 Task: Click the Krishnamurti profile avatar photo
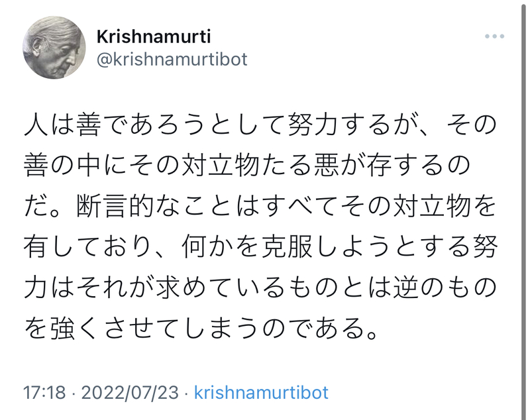(54, 47)
